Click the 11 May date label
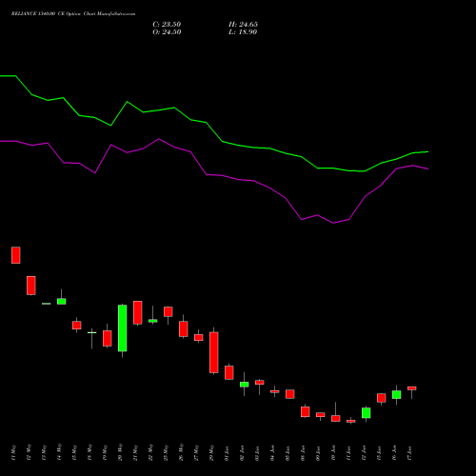Image resolution: width=476 pixels, height=476 pixels. click(x=13, y=453)
